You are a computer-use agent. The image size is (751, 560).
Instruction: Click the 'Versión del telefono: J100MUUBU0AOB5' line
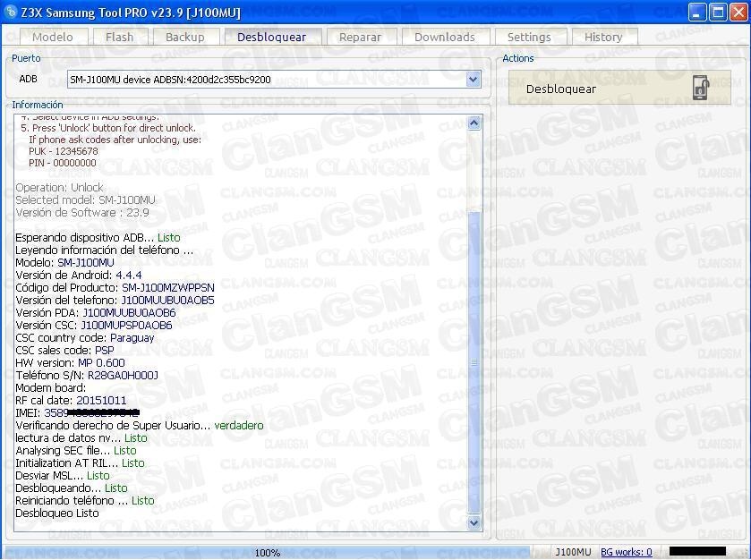click(115, 300)
